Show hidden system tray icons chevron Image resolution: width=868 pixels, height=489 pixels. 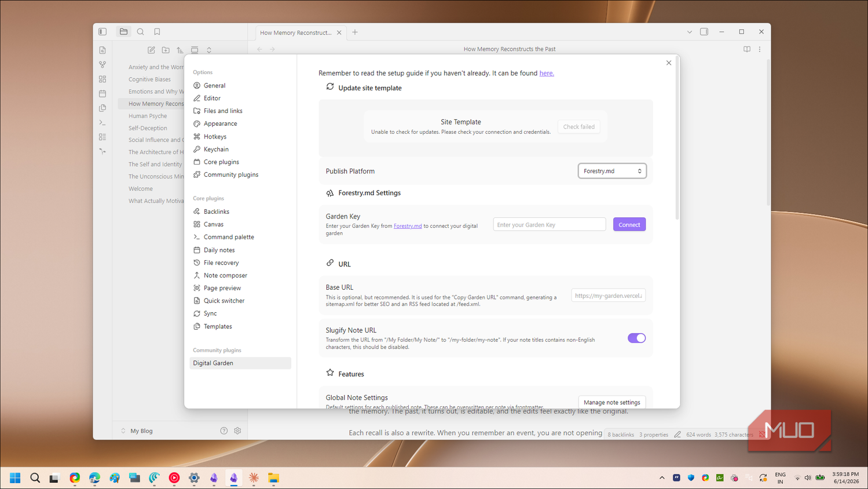pyautogui.click(x=662, y=478)
